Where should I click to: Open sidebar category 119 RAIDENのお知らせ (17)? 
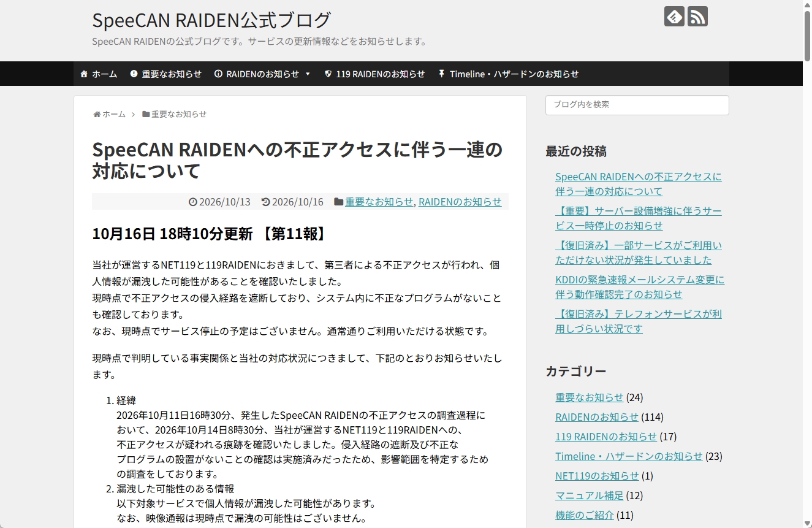606,437
